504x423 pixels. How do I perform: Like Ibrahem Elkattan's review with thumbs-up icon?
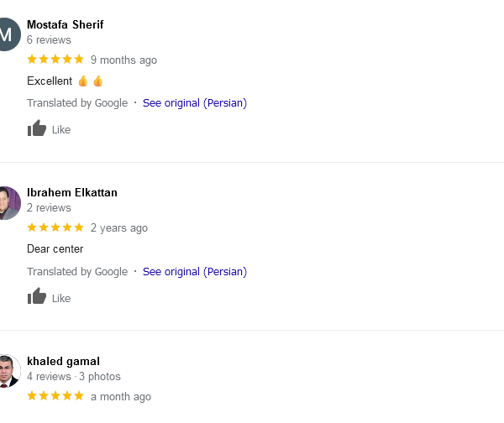(37, 296)
